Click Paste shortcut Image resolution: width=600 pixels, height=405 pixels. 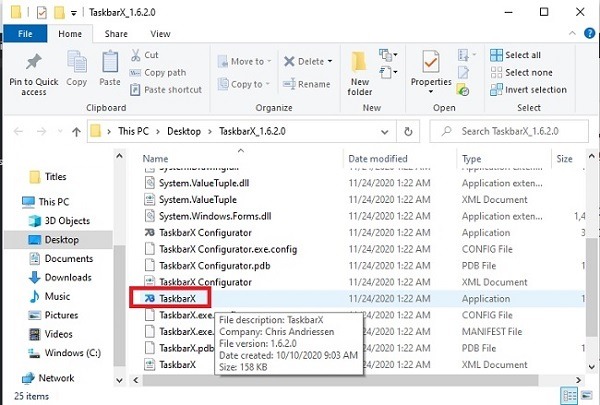pyautogui.click(x=166, y=90)
